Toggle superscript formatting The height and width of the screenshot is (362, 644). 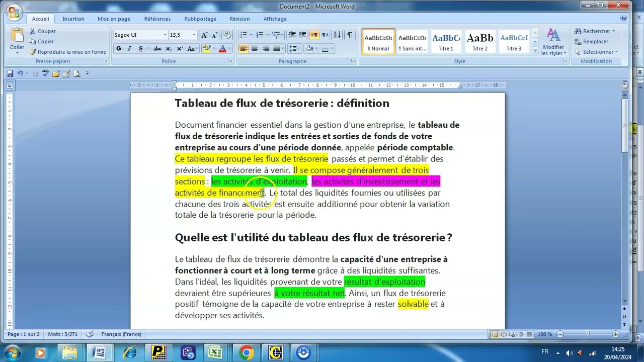click(x=180, y=49)
